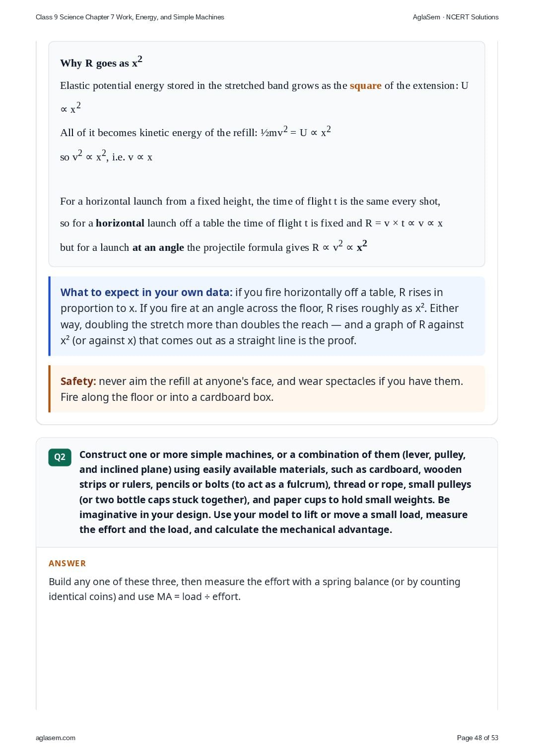Click the green Q2 question badge
The height and width of the screenshot is (756, 534).
click(60, 457)
